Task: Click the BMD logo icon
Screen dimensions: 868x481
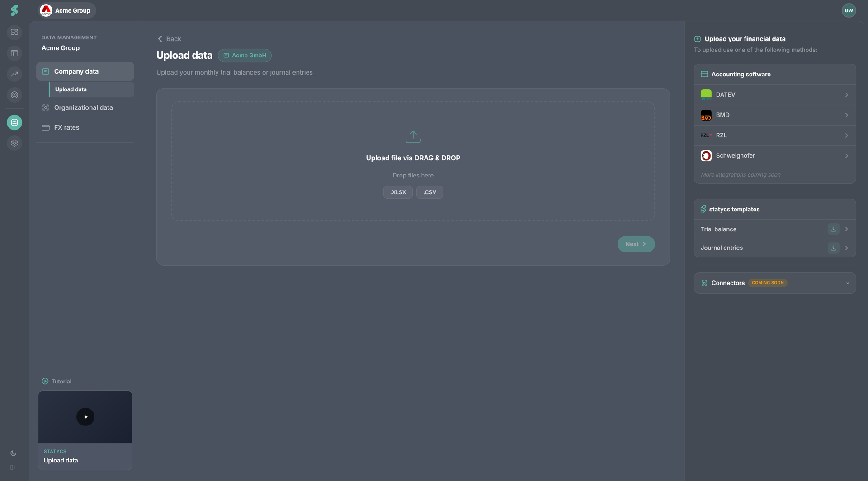Action: (x=706, y=115)
